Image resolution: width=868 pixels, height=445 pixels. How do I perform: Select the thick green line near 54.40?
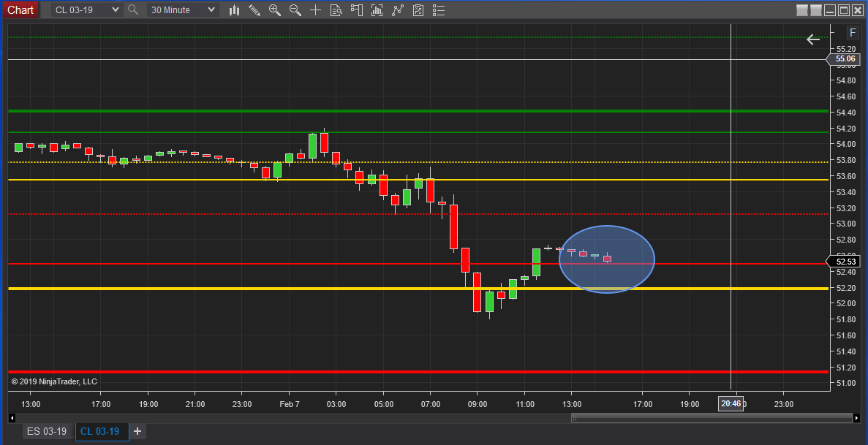coord(418,111)
